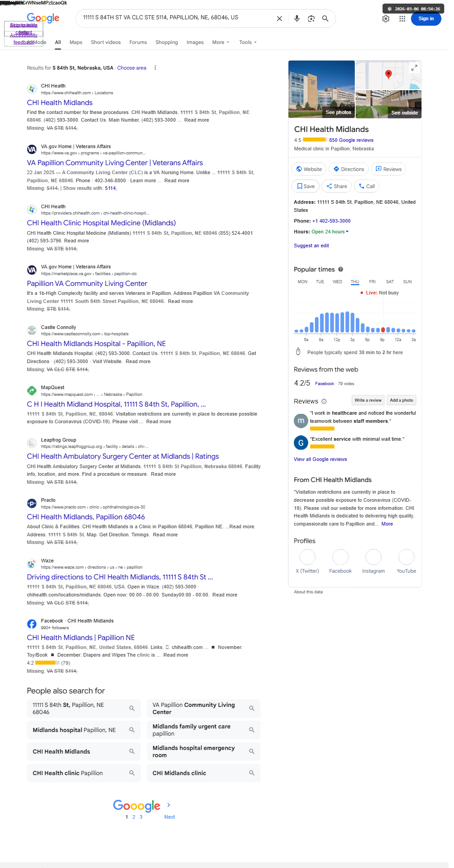This screenshot has height=868, width=454.
Task: Clear the search box with the X icon
Action: pos(279,18)
